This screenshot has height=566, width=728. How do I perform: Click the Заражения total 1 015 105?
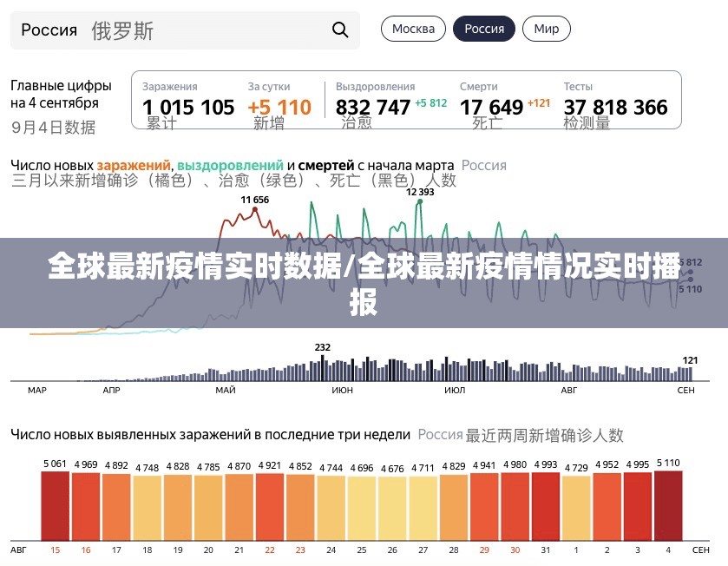(x=188, y=107)
